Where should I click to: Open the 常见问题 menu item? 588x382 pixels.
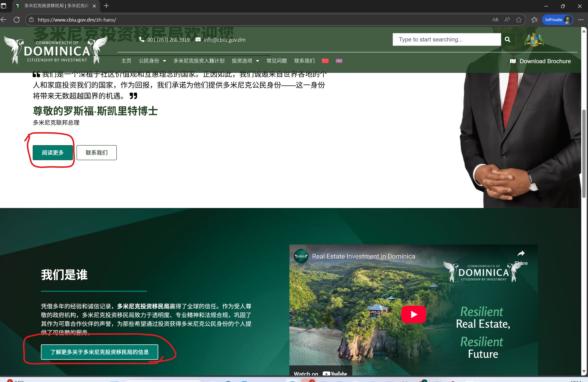[x=276, y=61]
